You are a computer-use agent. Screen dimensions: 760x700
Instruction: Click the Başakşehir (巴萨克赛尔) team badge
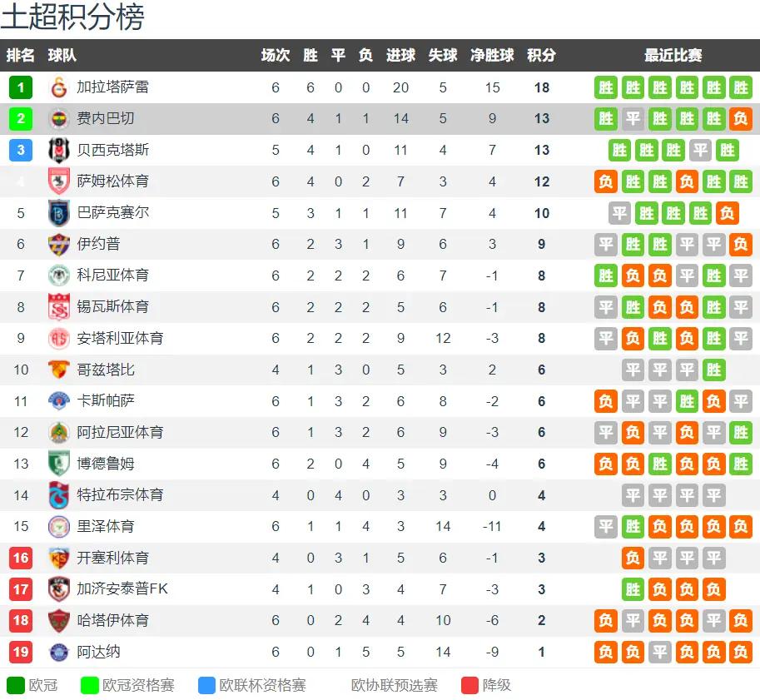tap(58, 213)
